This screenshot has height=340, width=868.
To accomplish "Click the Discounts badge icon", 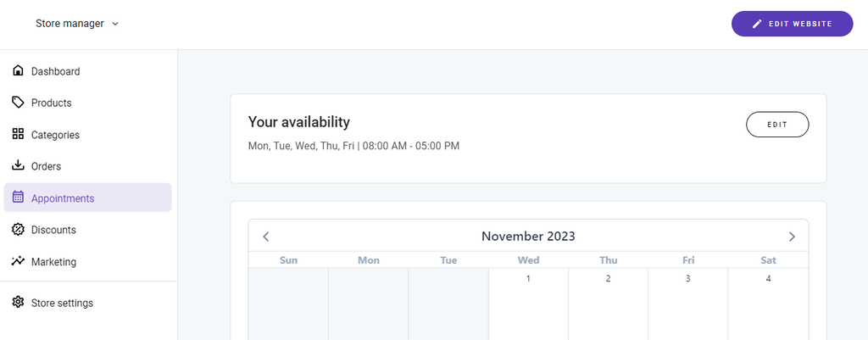I will [x=18, y=229].
